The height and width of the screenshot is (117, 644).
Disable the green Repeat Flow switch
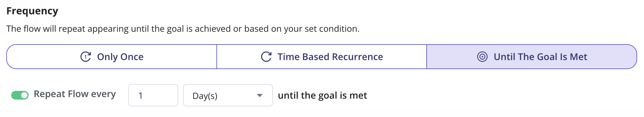(20, 95)
